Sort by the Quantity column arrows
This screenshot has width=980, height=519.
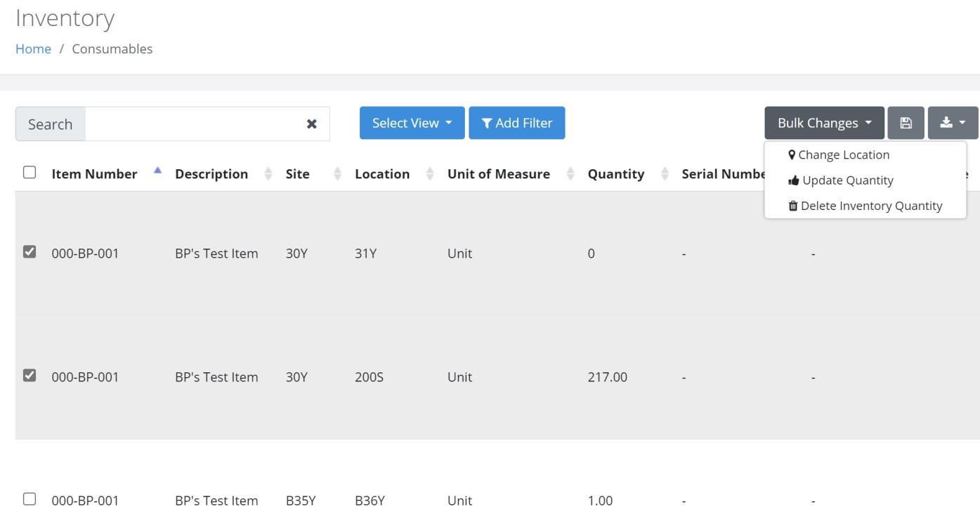[x=665, y=173]
